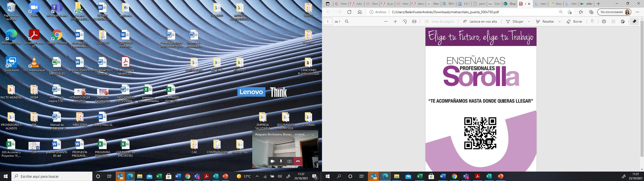This screenshot has width=644, height=181.
Task: Switch to the 3.5 G browser tab
Action: click(463, 4)
